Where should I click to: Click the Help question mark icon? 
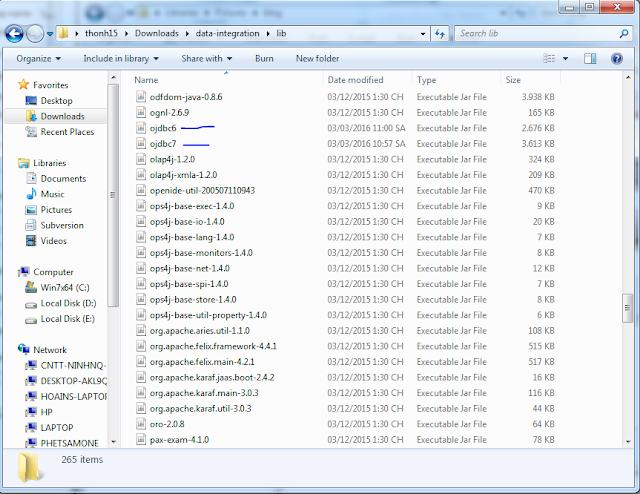click(x=617, y=59)
